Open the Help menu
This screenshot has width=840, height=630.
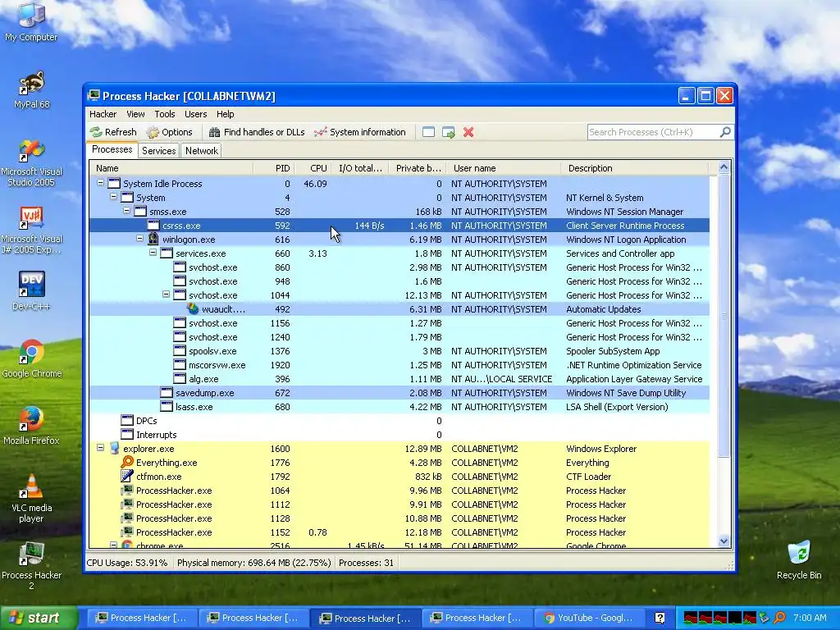pyautogui.click(x=225, y=114)
